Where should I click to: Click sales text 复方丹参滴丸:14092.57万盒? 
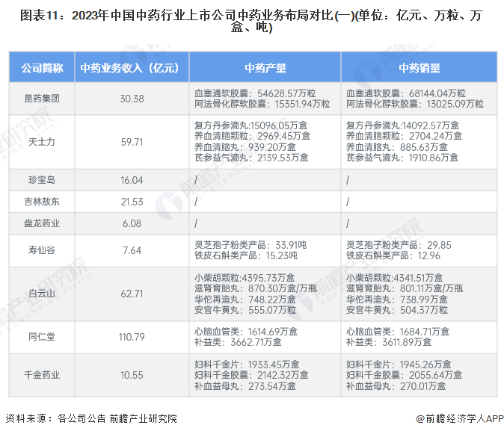click(x=403, y=125)
